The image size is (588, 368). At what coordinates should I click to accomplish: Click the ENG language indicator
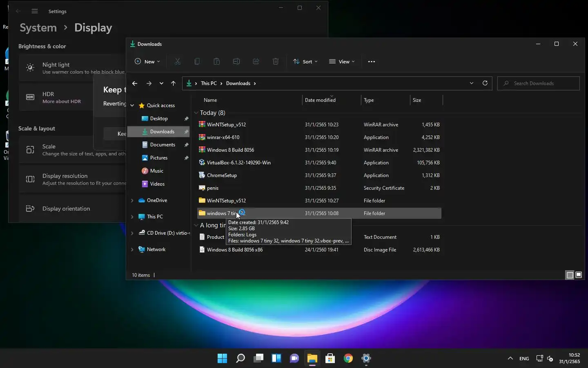[x=524, y=359]
